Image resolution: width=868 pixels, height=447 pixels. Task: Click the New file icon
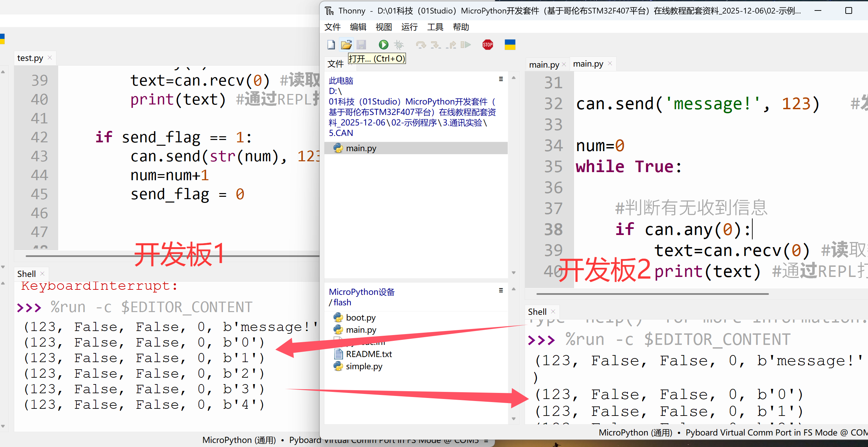coord(331,45)
